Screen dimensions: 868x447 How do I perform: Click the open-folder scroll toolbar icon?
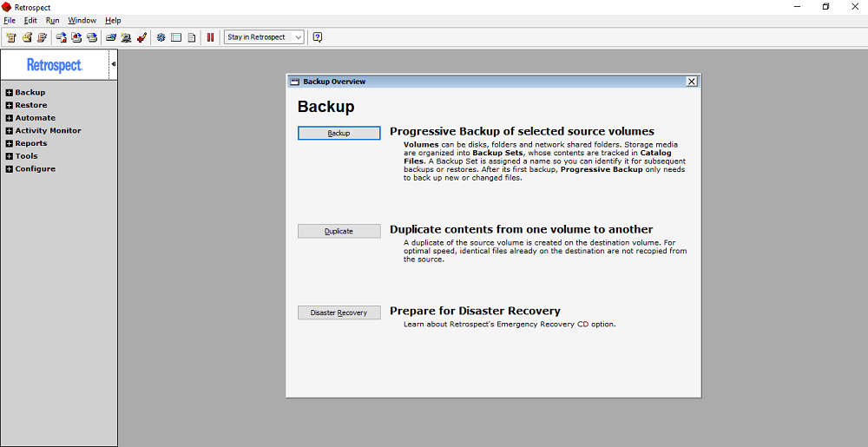pos(27,37)
